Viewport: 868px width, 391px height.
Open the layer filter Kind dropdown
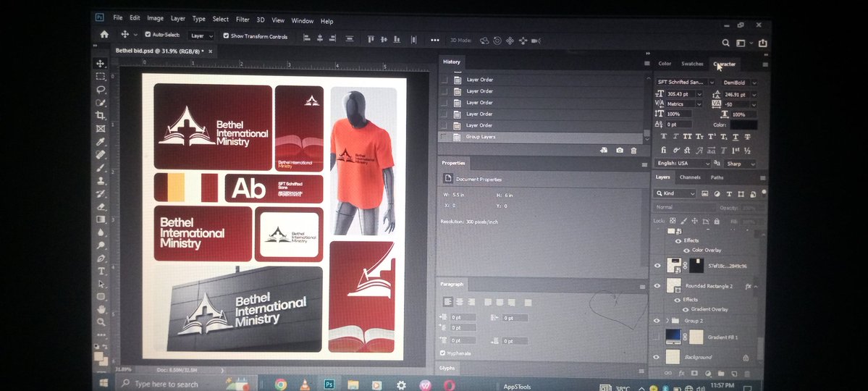pyautogui.click(x=675, y=194)
